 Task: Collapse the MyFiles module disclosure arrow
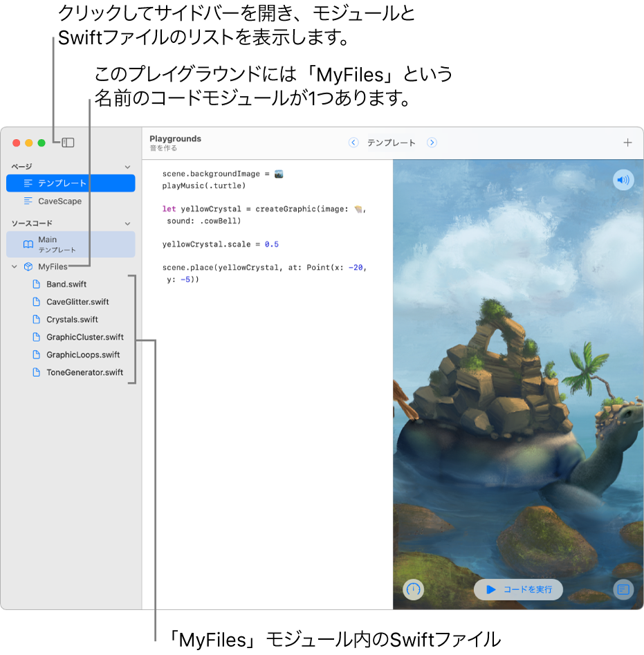click(15, 266)
